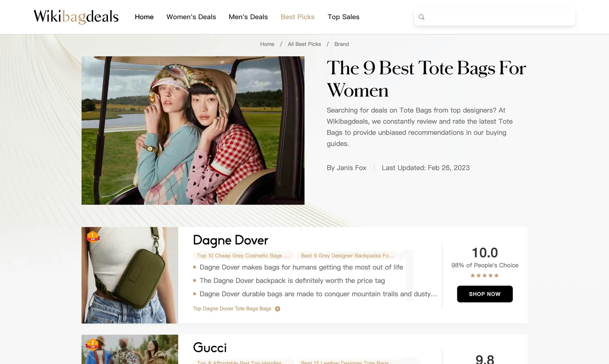Viewport: 609px width, 364px height.
Task: Open the Home menu item
Action: [144, 17]
